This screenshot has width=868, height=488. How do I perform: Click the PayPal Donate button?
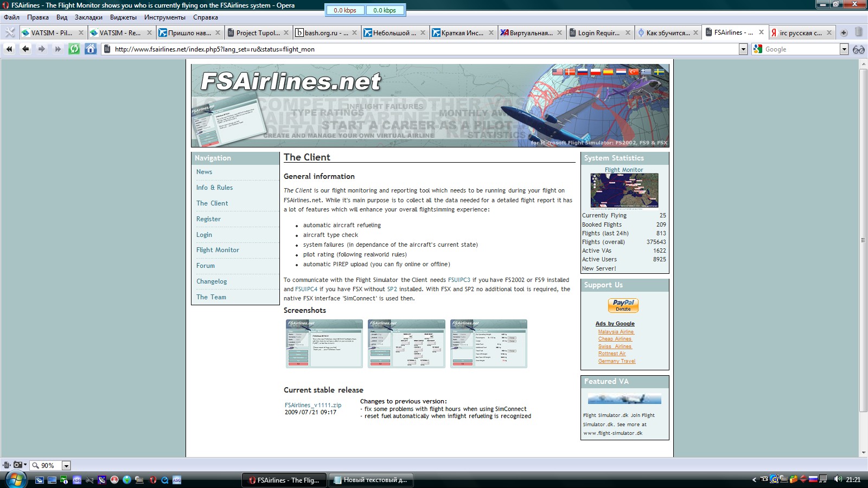[623, 305]
